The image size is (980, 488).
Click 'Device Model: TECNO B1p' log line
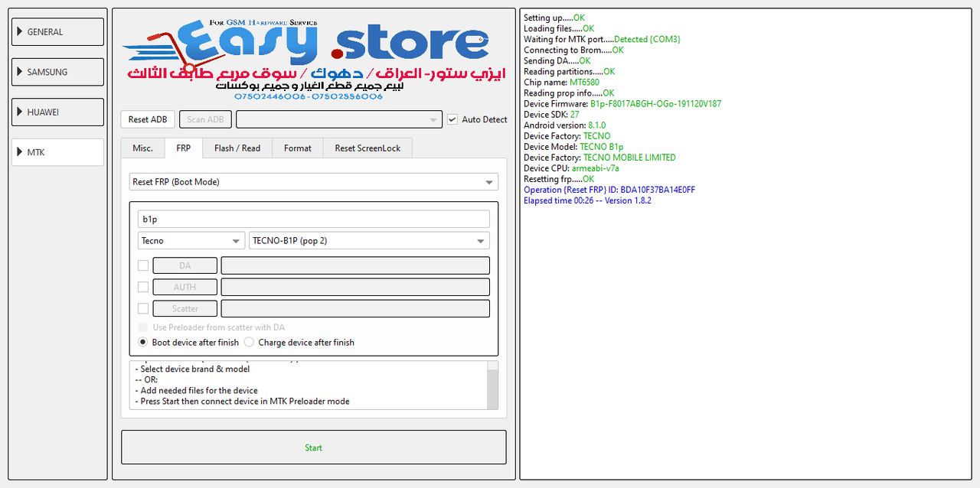(x=573, y=146)
